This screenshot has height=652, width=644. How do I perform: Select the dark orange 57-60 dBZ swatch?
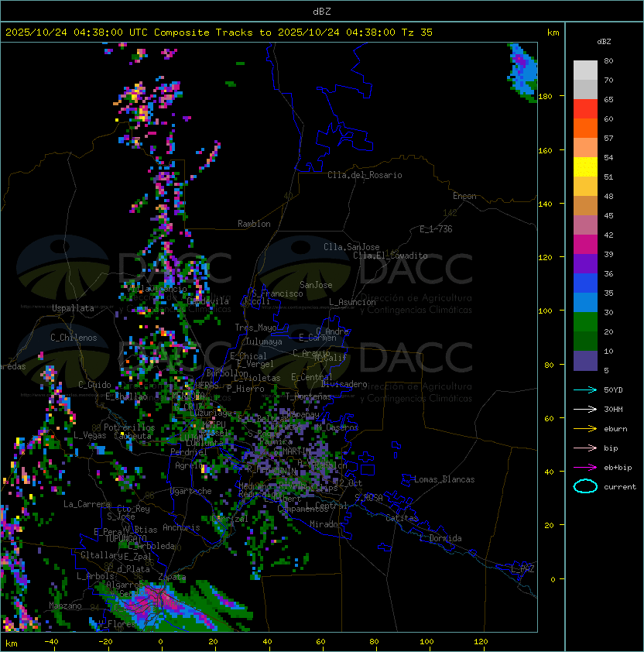(585, 128)
